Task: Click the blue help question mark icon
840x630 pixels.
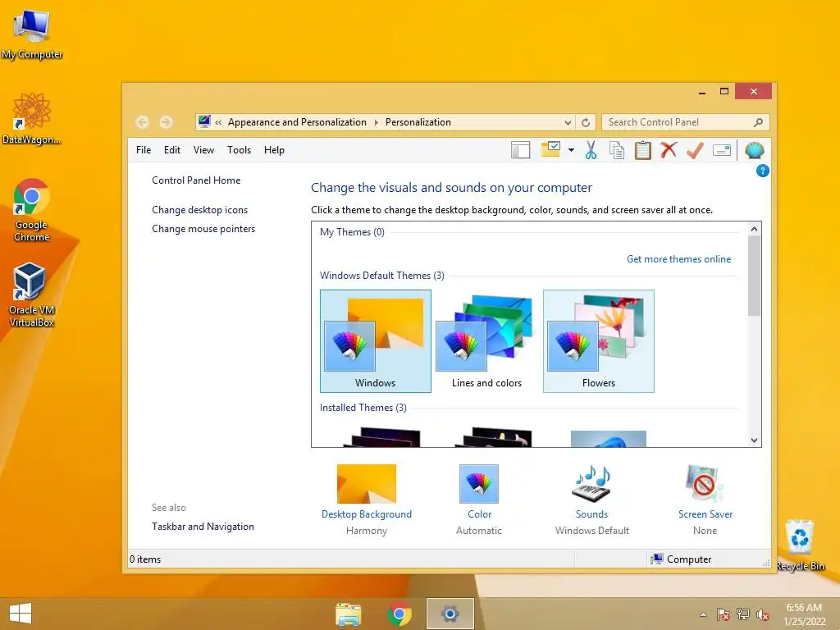Action: (762, 171)
